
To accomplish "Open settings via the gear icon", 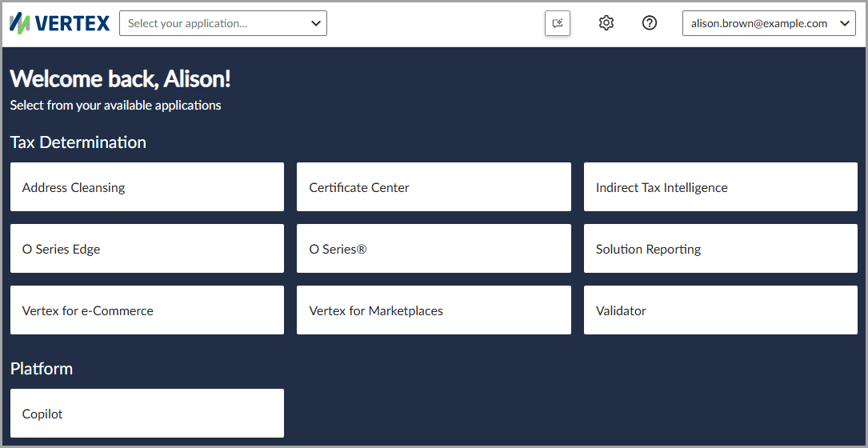I will pos(606,23).
